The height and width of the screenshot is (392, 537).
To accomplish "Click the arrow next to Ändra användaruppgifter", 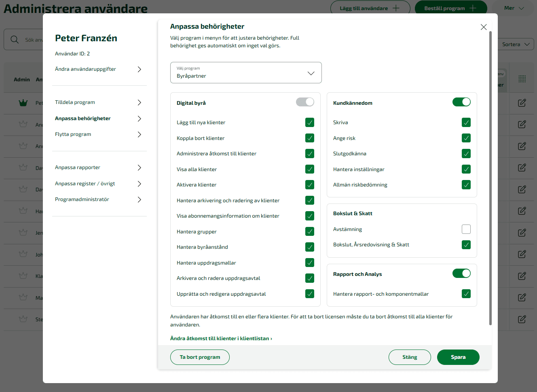I will tap(139, 69).
